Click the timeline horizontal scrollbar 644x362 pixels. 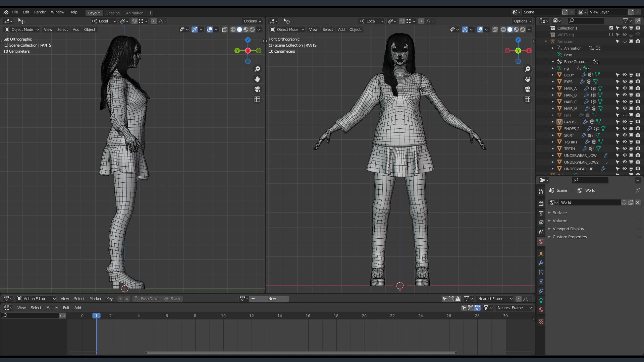[x=301, y=353]
